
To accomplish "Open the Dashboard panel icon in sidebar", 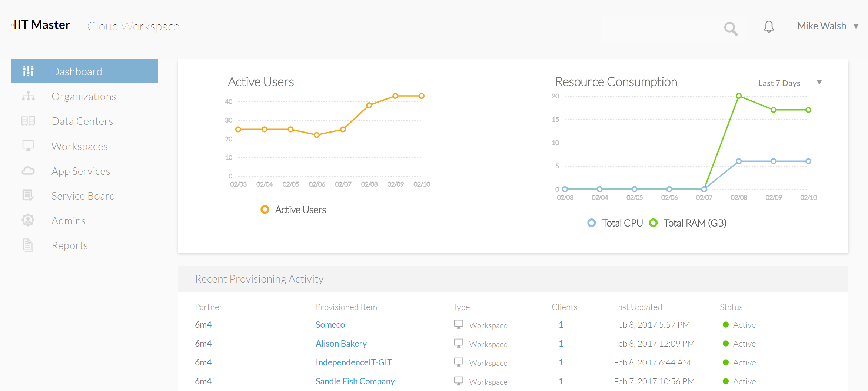I will 28,71.
